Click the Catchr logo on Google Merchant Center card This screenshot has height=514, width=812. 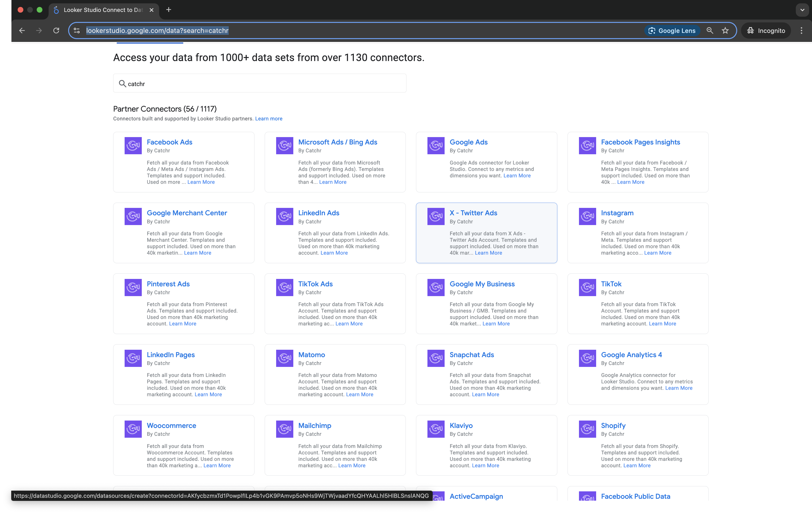[133, 216]
